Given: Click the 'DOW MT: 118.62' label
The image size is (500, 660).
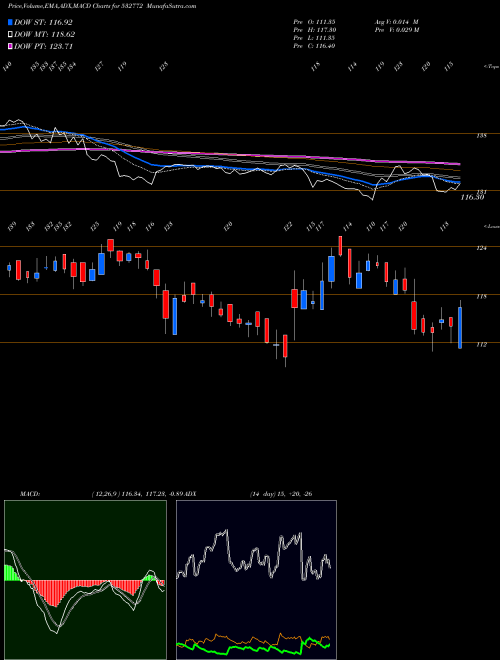Looking at the screenshot, I should click(x=45, y=34).
